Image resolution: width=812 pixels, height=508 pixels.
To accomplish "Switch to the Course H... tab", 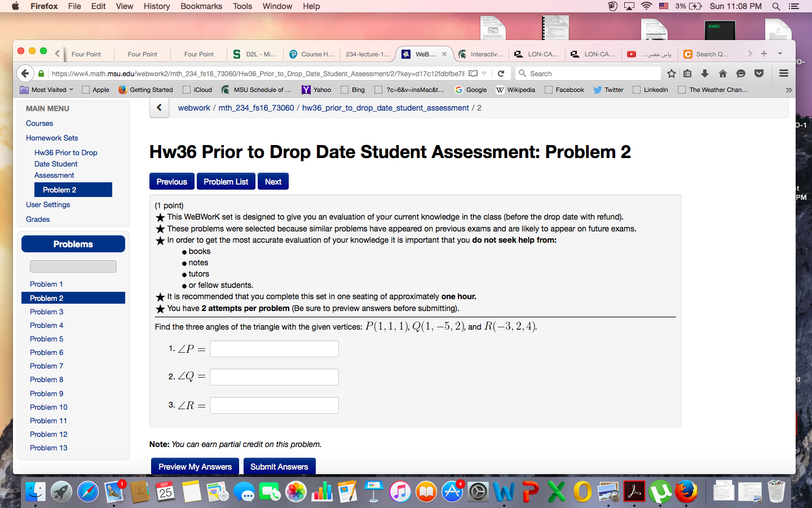I will coord(312,54).
